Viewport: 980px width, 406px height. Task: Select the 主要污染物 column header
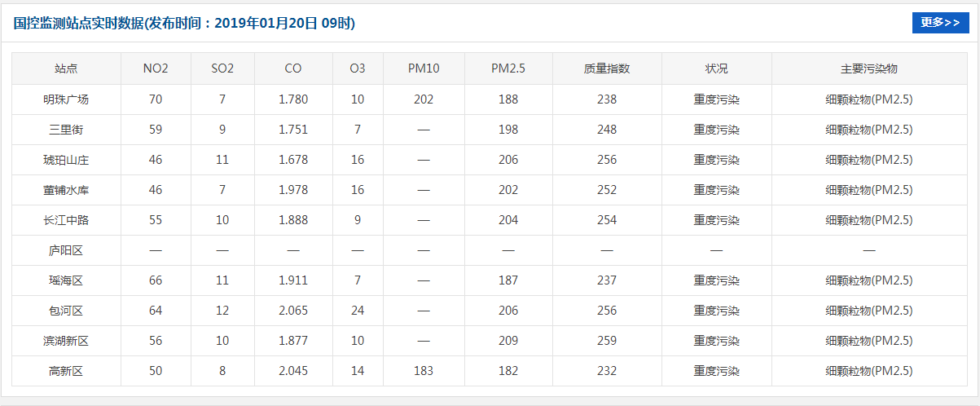point(869,69)
